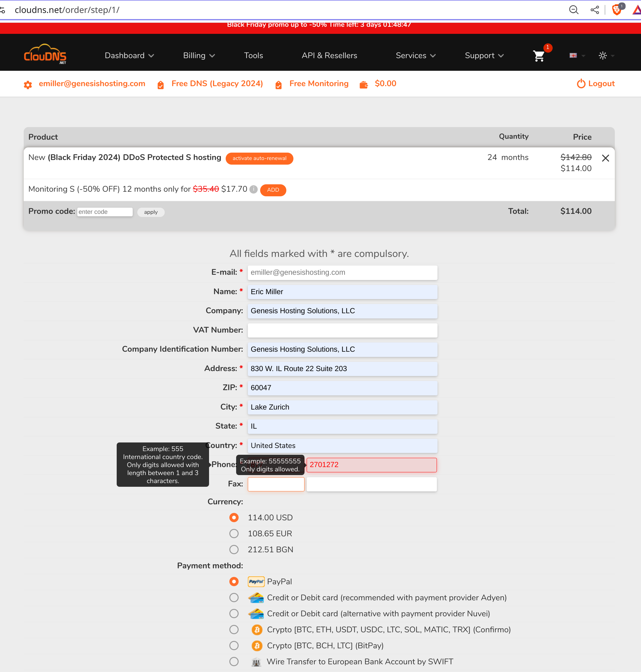Click the Company field
The width and height of the screenshot is (641, 672).
point(342,311)
